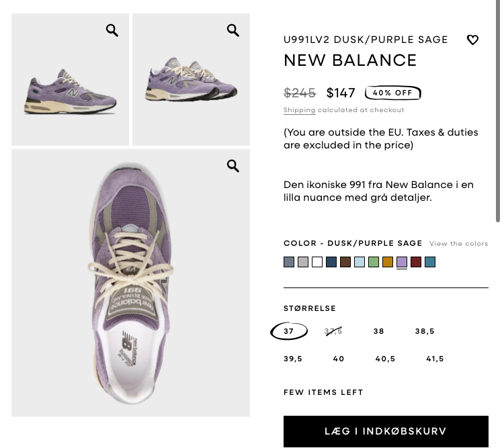504x448 pixels.
Task: Choose the brown color swatch
Action: [345, 262]
